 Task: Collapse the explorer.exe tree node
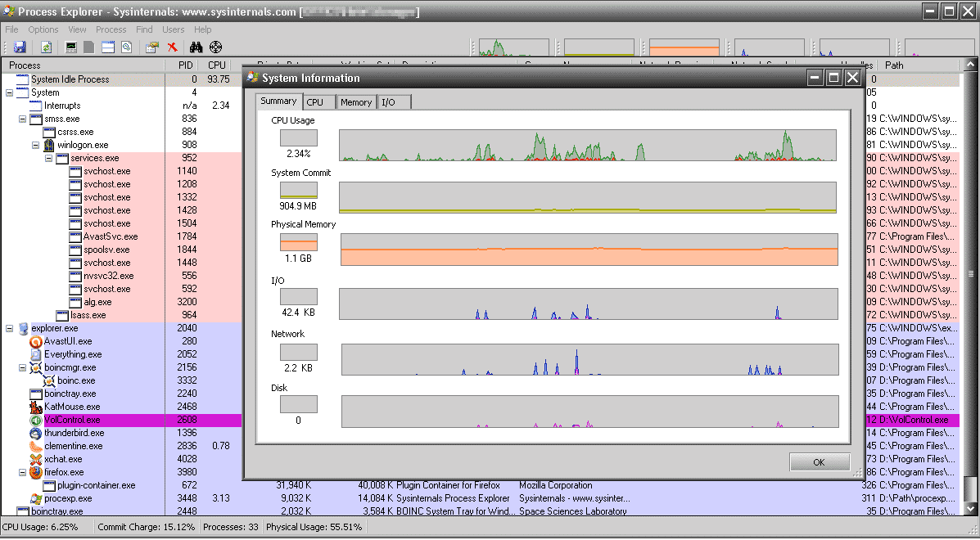click(x=10, y=328)
